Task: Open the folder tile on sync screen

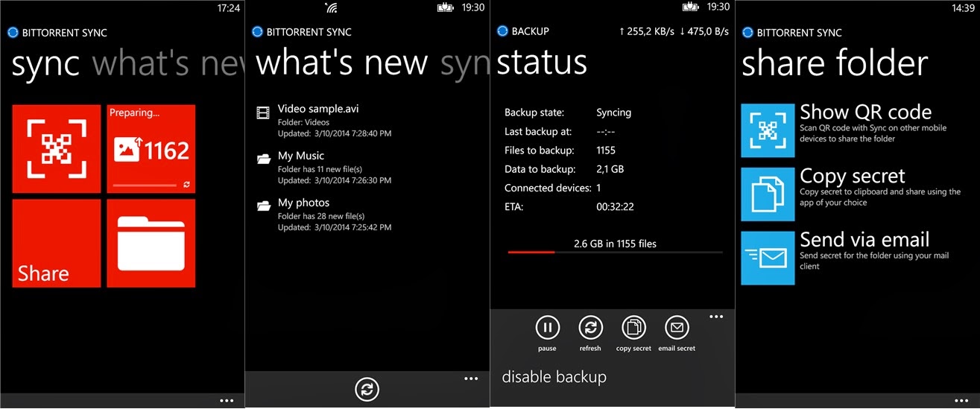Action: (x=151, y=243)
